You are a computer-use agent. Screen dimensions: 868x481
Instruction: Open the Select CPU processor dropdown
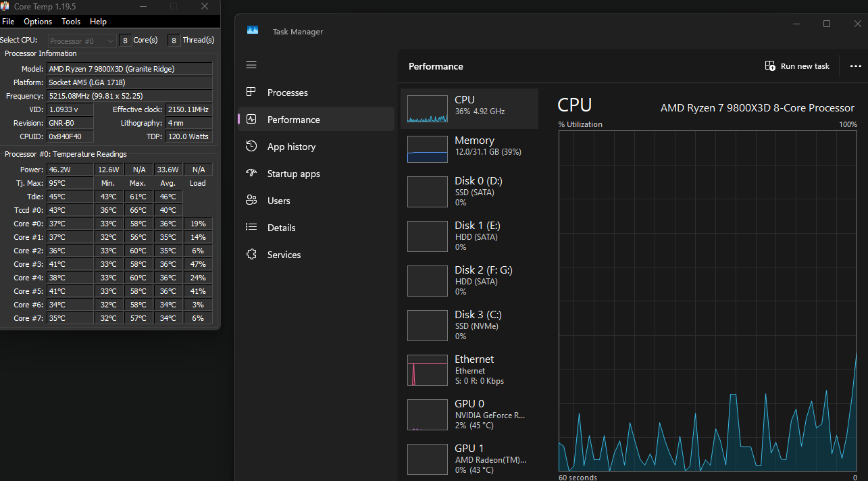click(82, 41)
